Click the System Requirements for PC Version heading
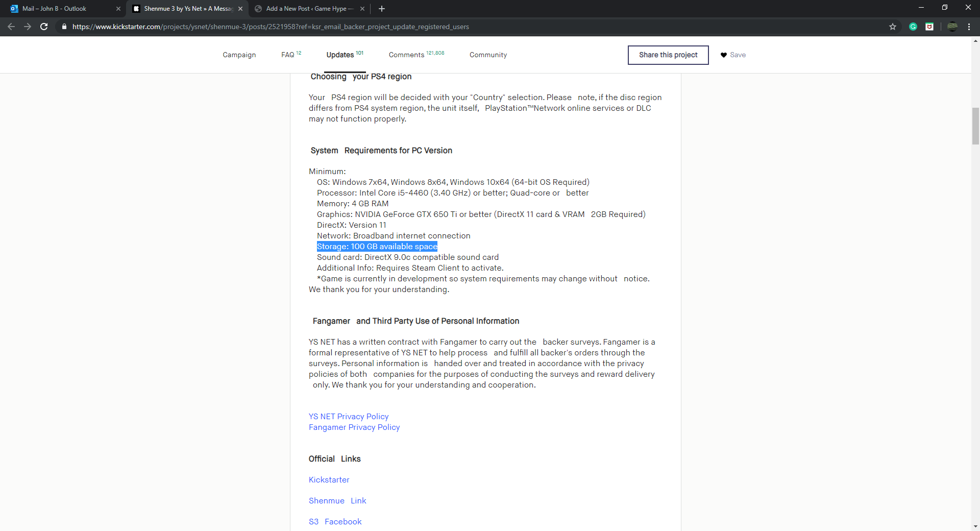This screenshot has height=531, width=980. click(381, 151)
